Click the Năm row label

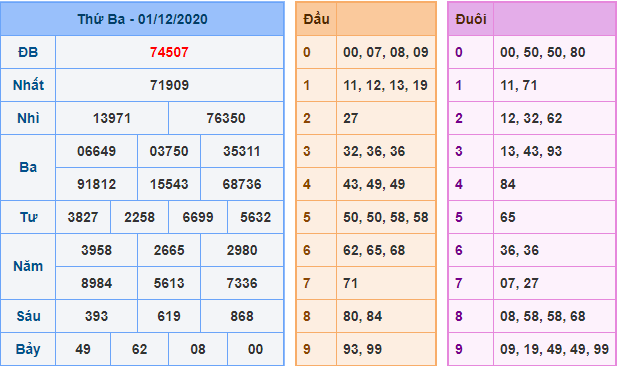28,267
